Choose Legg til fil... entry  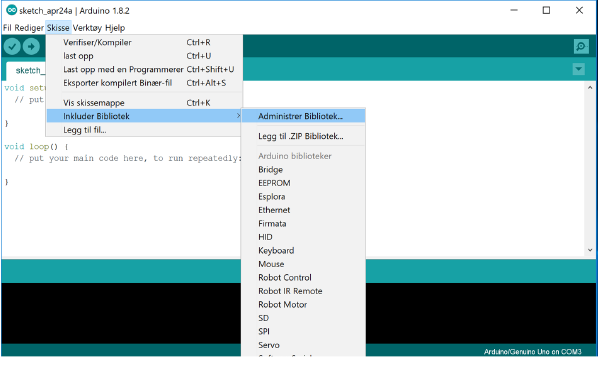coord(144,130)
